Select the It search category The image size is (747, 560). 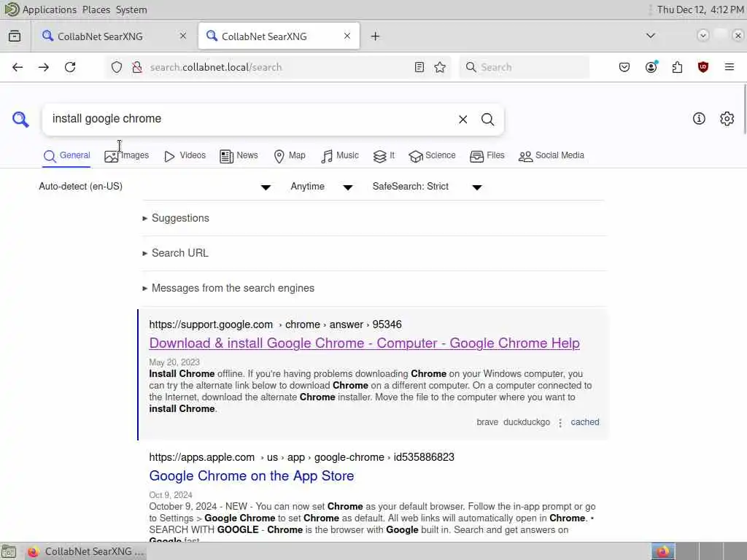[x=384, y=156]
